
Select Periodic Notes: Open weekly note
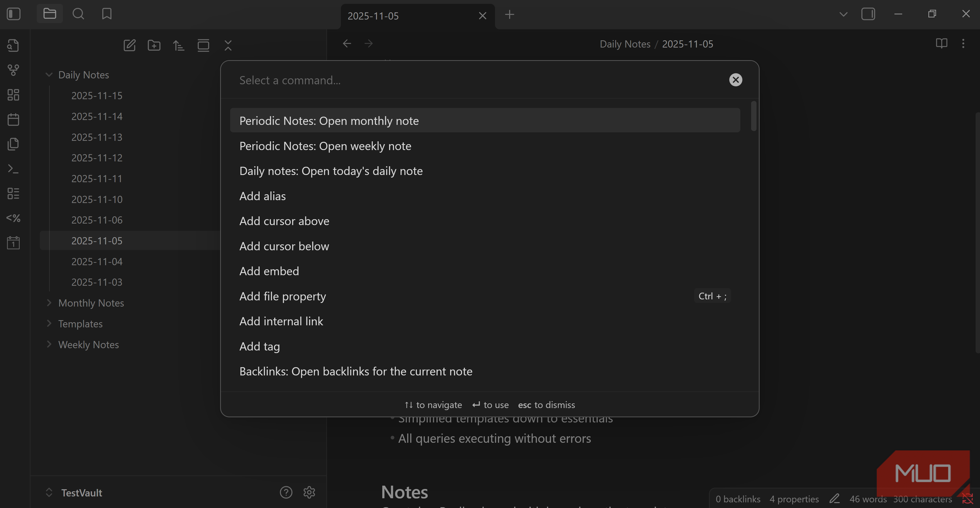(x=485, y=146)
